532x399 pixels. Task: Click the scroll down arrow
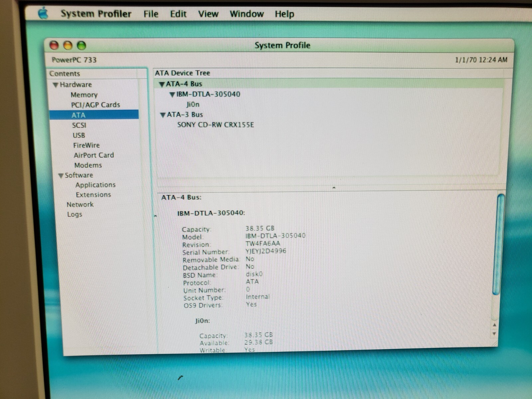494,333
